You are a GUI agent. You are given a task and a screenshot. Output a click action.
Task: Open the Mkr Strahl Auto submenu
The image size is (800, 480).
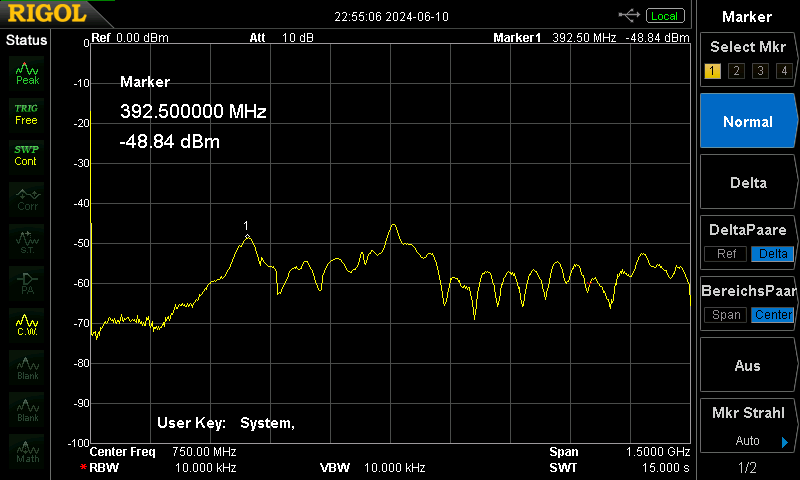point(747,426)
